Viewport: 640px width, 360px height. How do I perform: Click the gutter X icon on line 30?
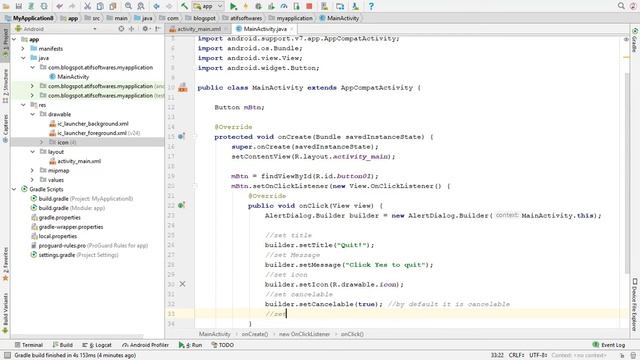[x=182, y=284]
